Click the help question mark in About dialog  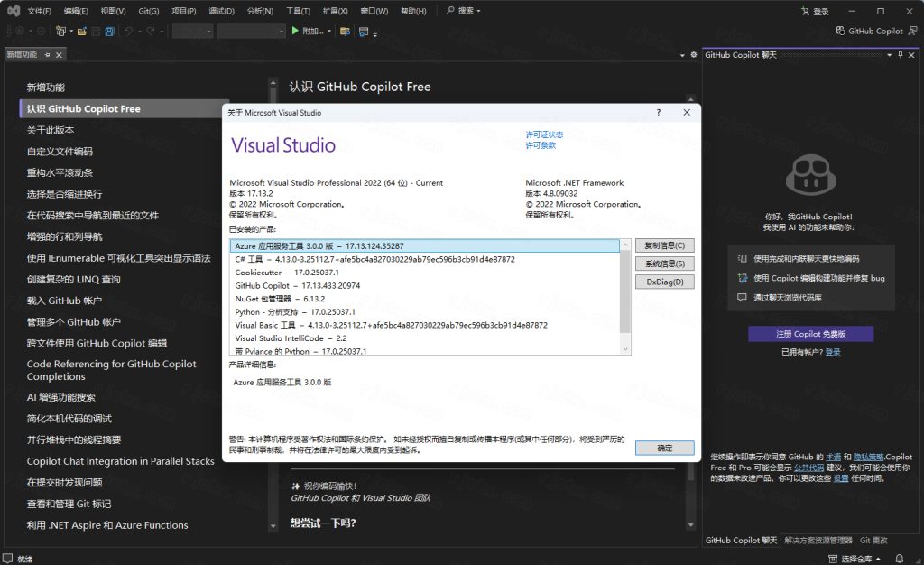659,113
